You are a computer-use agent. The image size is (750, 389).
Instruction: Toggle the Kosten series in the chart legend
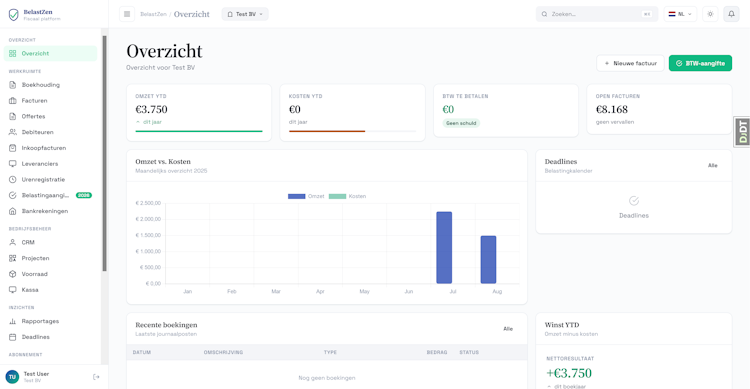(348, 196)
